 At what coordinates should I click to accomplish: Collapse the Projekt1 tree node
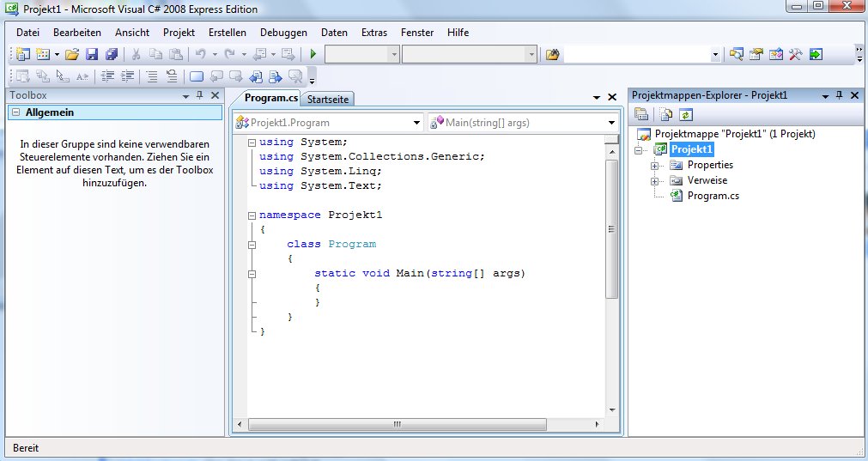click(x=638, y=150)
